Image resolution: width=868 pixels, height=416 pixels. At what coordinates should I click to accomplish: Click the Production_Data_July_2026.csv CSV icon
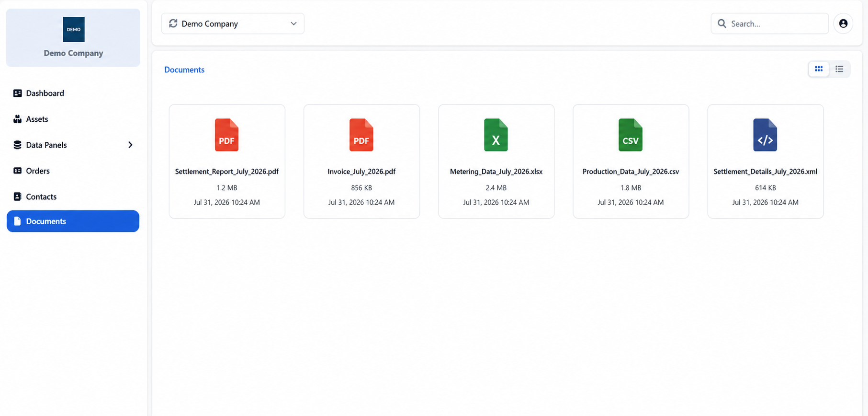[x=631, y=135]
